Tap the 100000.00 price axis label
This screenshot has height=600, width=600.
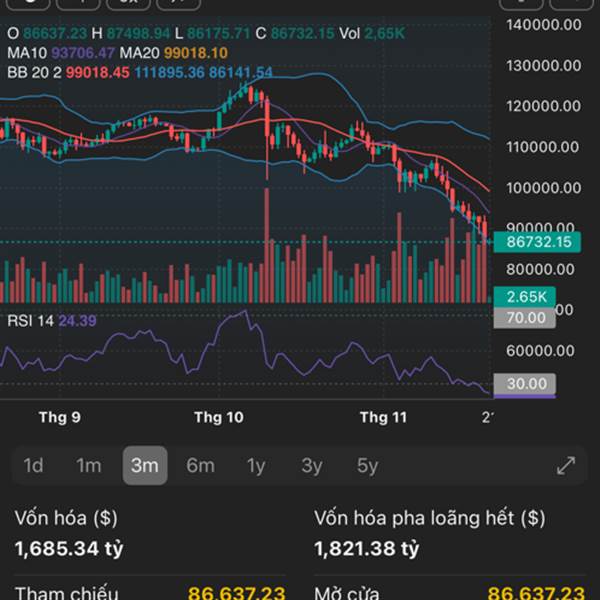(543, 188)
